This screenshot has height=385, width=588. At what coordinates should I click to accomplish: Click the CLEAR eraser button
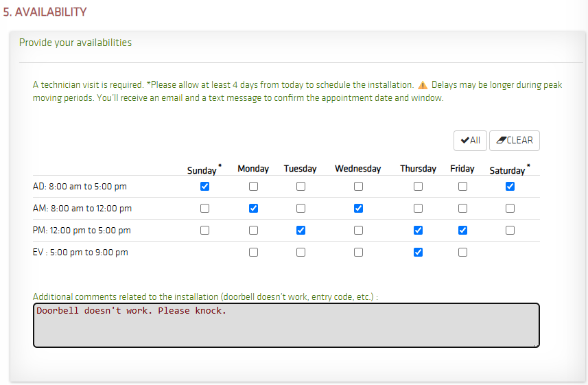coord(515,141)
